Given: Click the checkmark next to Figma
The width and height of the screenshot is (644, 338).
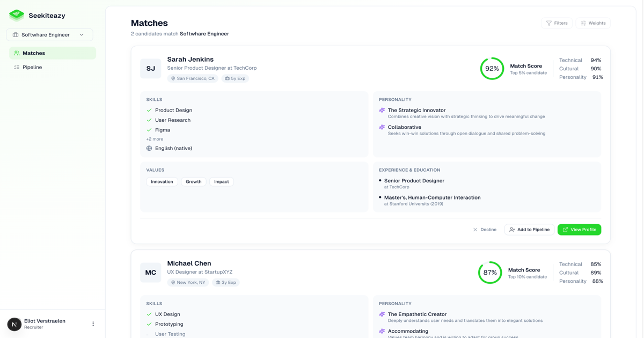Looking at the screenshot, I should [149, 130].
